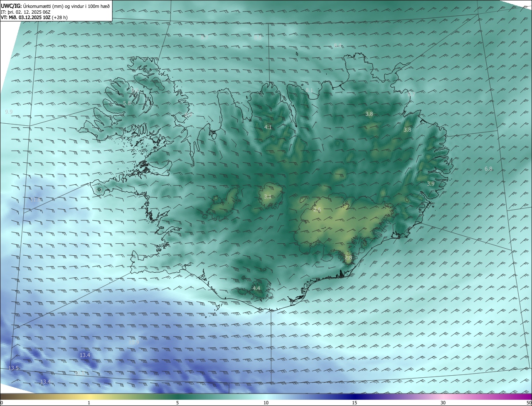Click the colorbar tick label 1

click(x=89, y=403)
